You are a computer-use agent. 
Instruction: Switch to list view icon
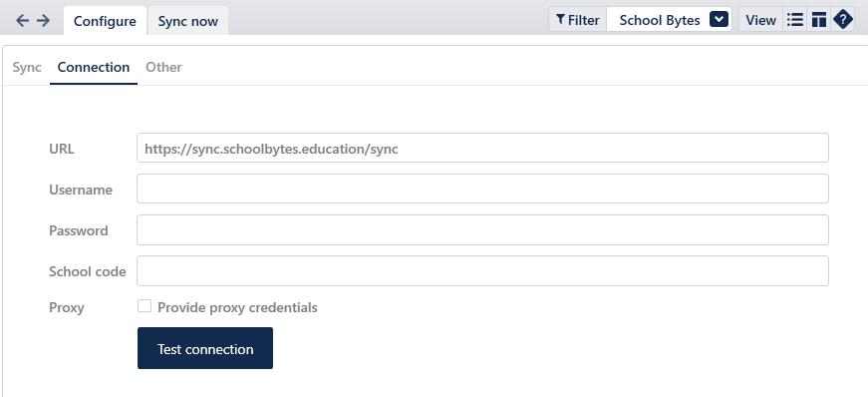coord(795,19)
